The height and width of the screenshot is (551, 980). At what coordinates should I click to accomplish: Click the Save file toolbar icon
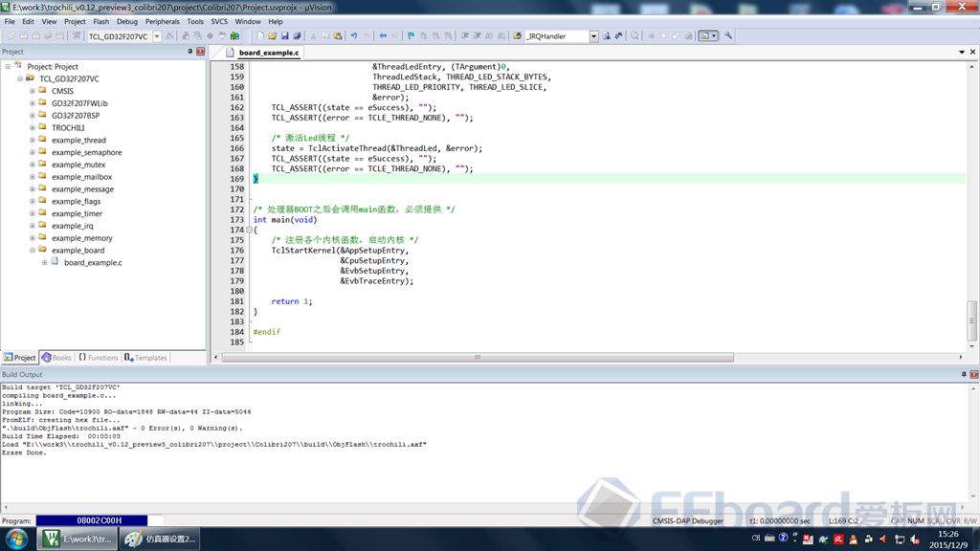coord(285,36)
